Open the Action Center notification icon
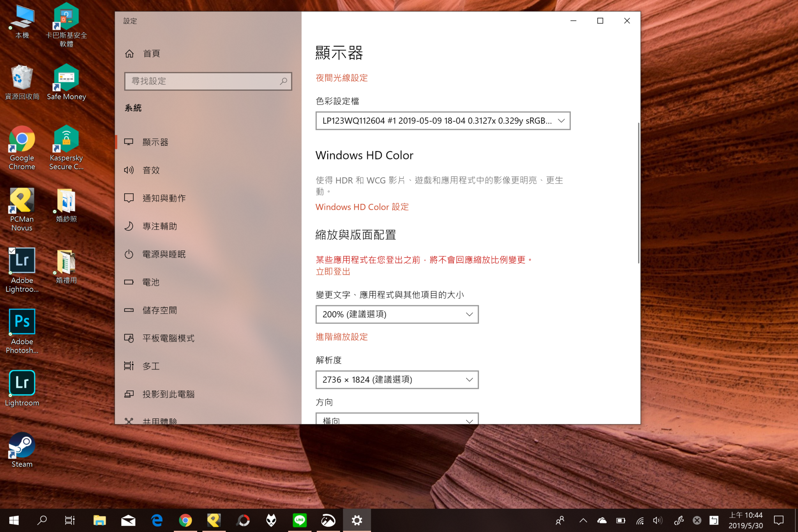The width and height of the screenshot is (798, 532). click(779, 520)
